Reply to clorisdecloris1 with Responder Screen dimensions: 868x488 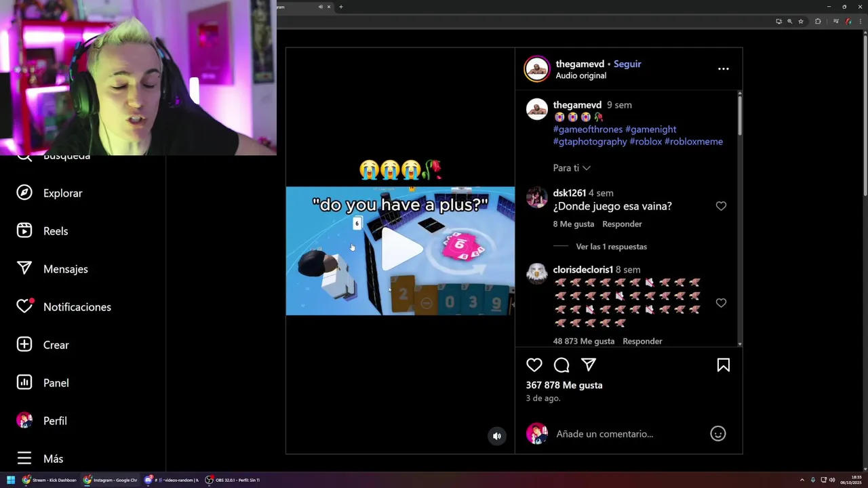pos(642,341)
